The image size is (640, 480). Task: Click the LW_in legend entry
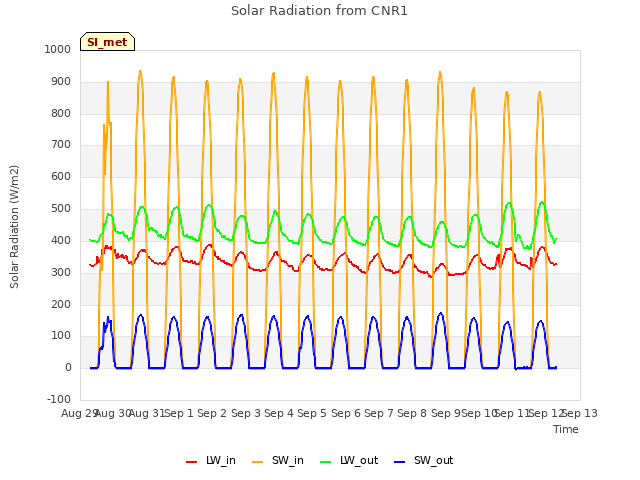pyautogui.click(x=211, y=460)
